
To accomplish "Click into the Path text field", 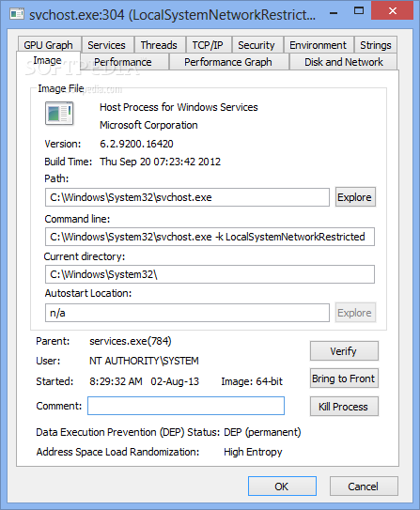I will coord(187,197).
